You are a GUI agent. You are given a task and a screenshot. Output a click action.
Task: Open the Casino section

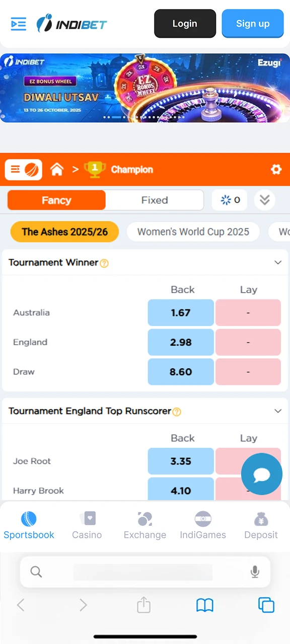[87, 523]
